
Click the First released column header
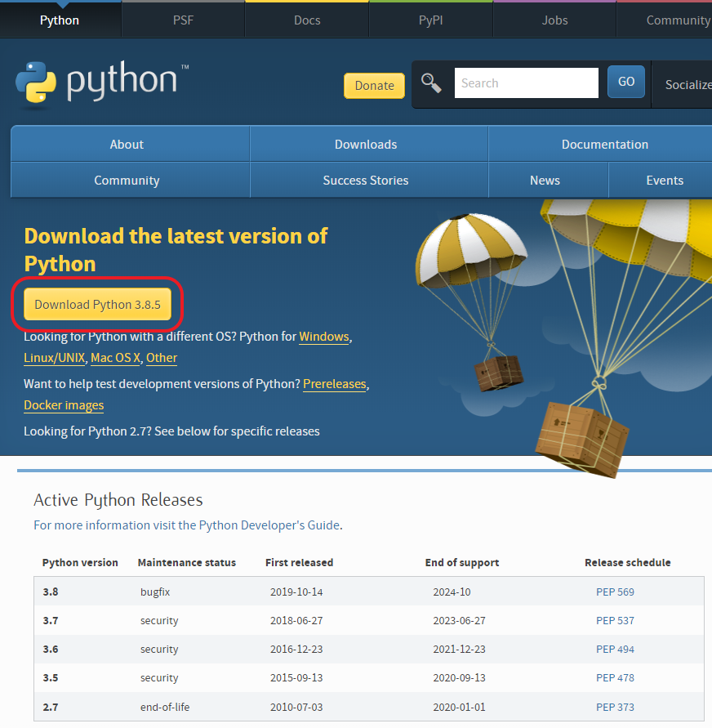(299, 562)
